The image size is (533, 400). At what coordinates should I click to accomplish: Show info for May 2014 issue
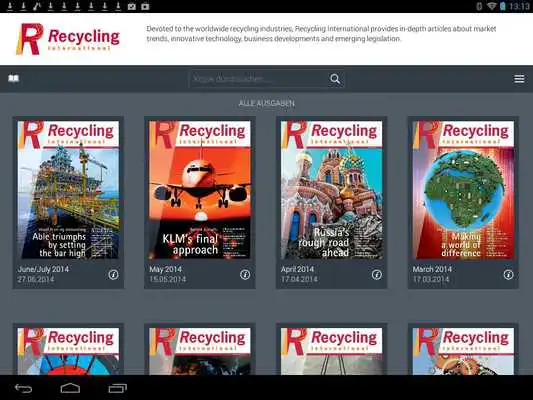[245, 274]
